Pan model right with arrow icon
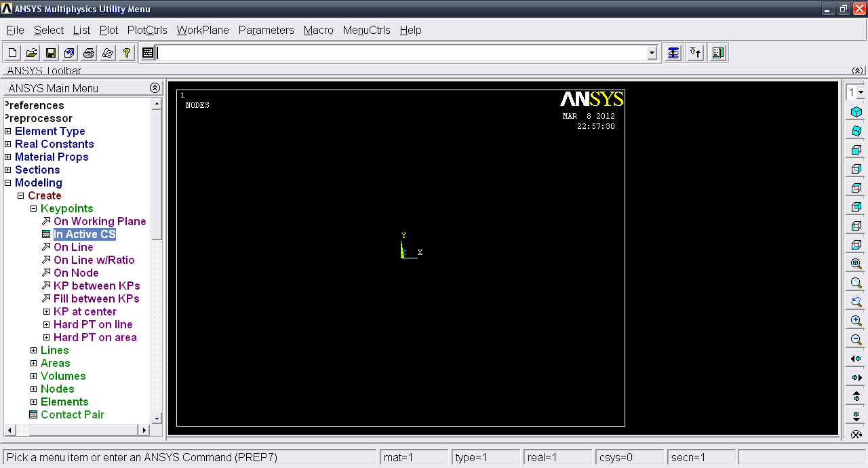This screenshot has height=468, width=868. (856, 378)
